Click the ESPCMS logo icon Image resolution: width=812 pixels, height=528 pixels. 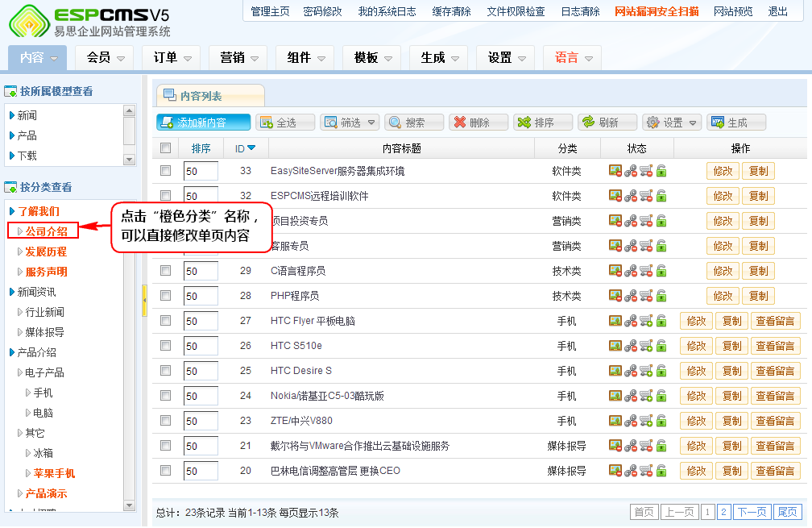coord(30,21)
